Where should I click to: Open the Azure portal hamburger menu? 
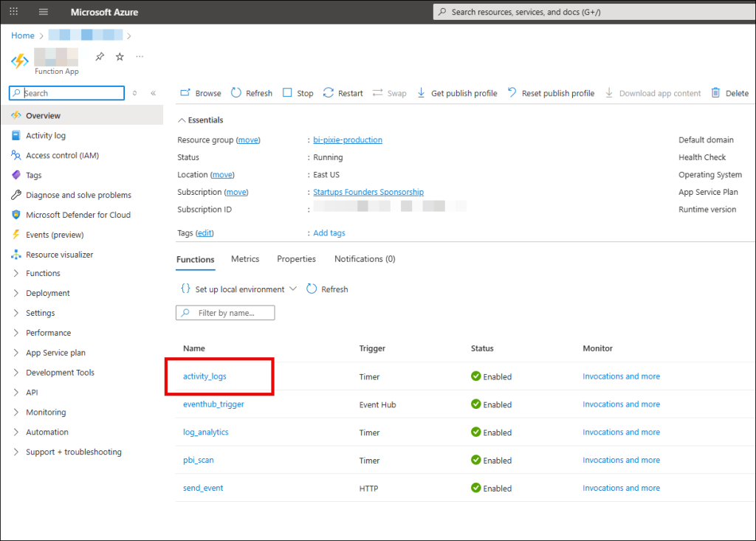point(44,12)
